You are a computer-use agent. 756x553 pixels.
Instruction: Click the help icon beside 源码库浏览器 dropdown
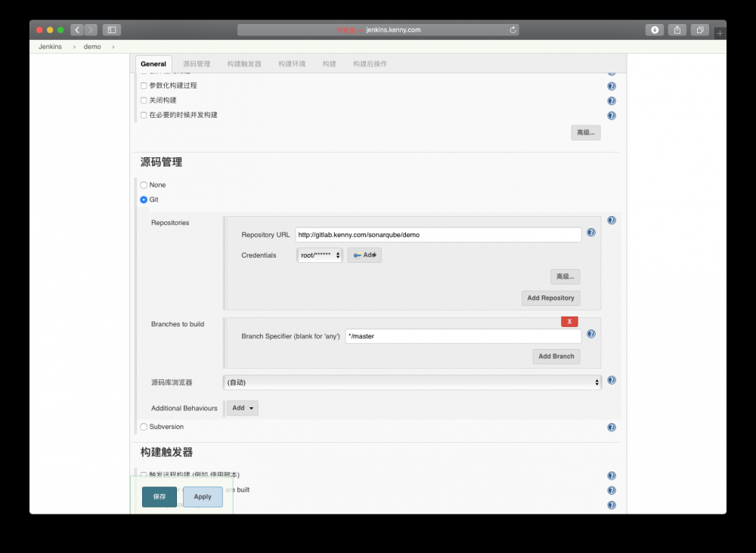point(611,380)
